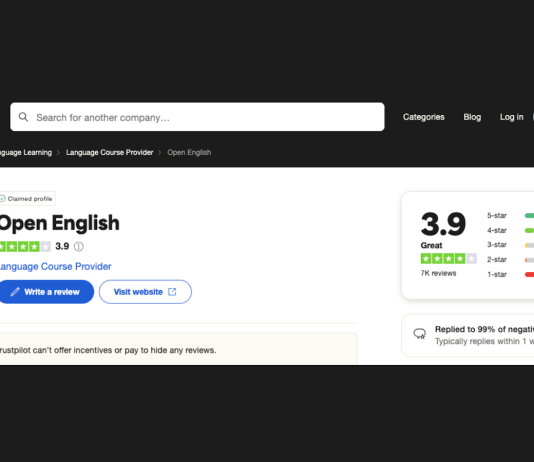The image size is (534, 462).
Task: Open the Language Course Provider breadcrumb
Action: pyautogui.click(x=110, y=153)
